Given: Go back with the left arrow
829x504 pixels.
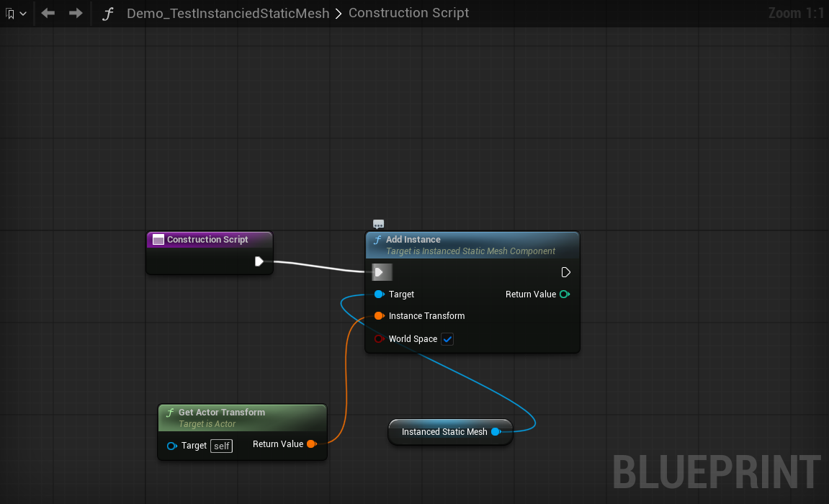Looking at the screenshot, I should pos(48,13).
